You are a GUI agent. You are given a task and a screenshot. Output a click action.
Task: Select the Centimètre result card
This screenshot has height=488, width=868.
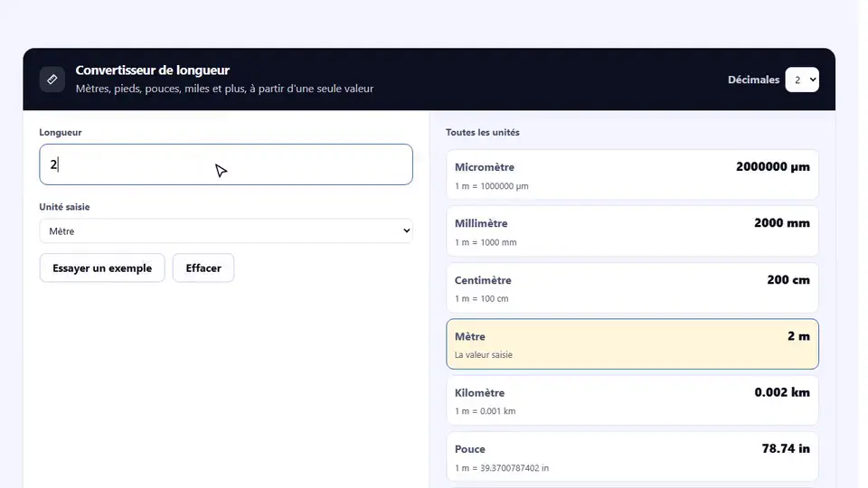pos(632,287)
